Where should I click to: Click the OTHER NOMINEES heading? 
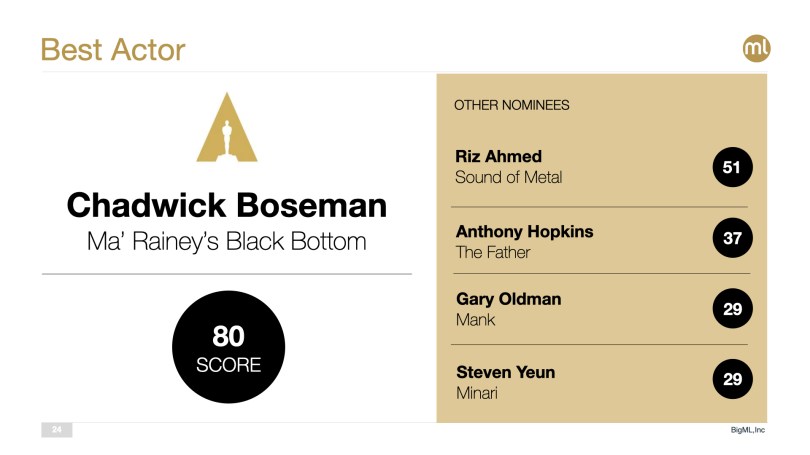tap(512, 105)
